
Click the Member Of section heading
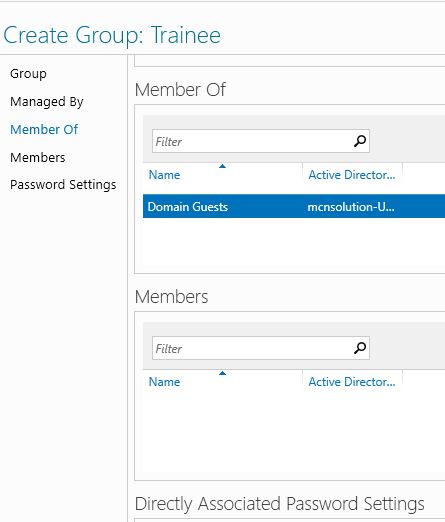click(x=180, y=90)
